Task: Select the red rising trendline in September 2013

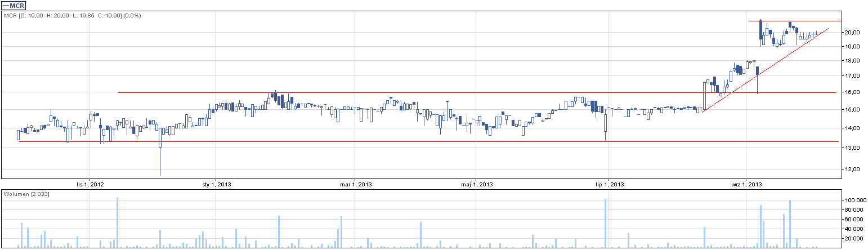Action: 766,70
